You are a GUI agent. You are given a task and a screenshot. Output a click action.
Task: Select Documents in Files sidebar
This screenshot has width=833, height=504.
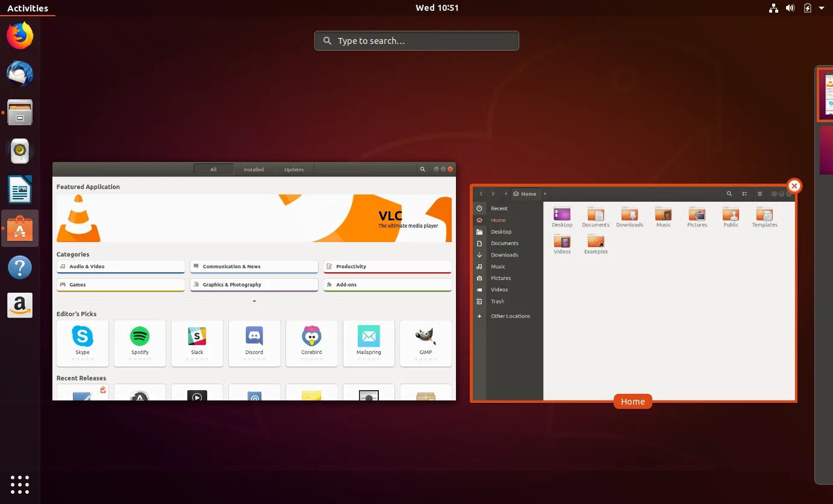click(x=509, y=243)
